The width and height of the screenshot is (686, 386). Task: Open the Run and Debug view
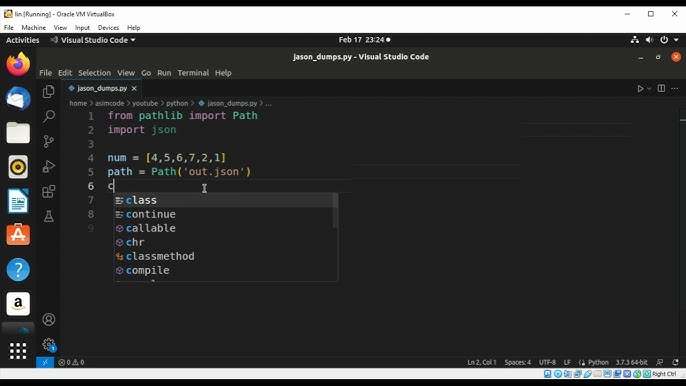(x=49, y=166)
